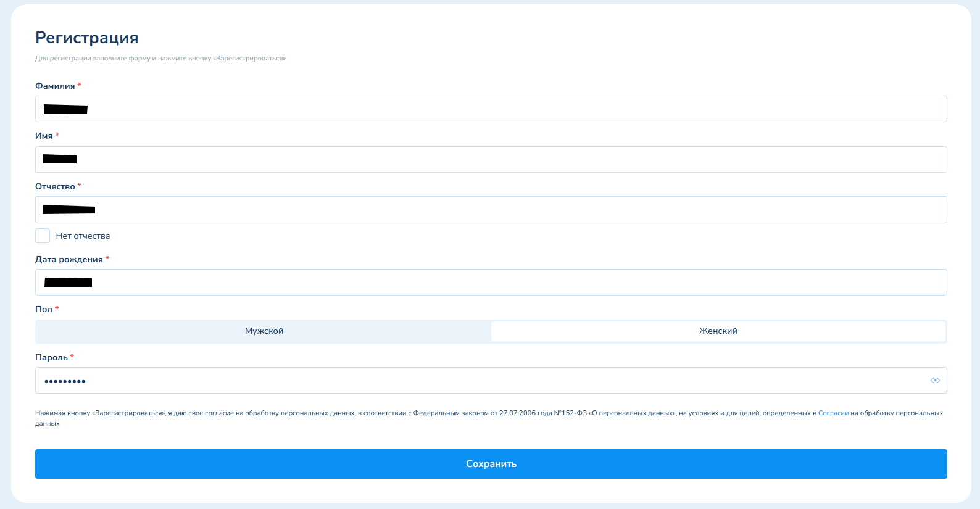
Task: Click the 'Пароль' field label
Action: coord(51,358)
